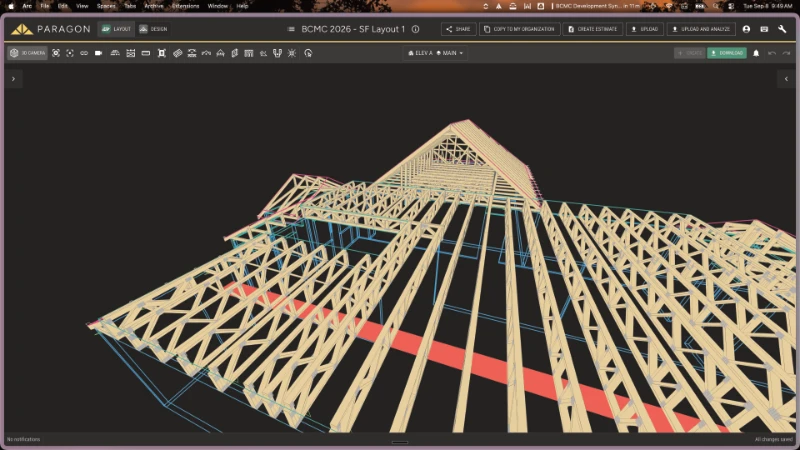Click the Create Estimate button
Screen dimensions: 800x450
pyautogui.click(x=592, y=29)
